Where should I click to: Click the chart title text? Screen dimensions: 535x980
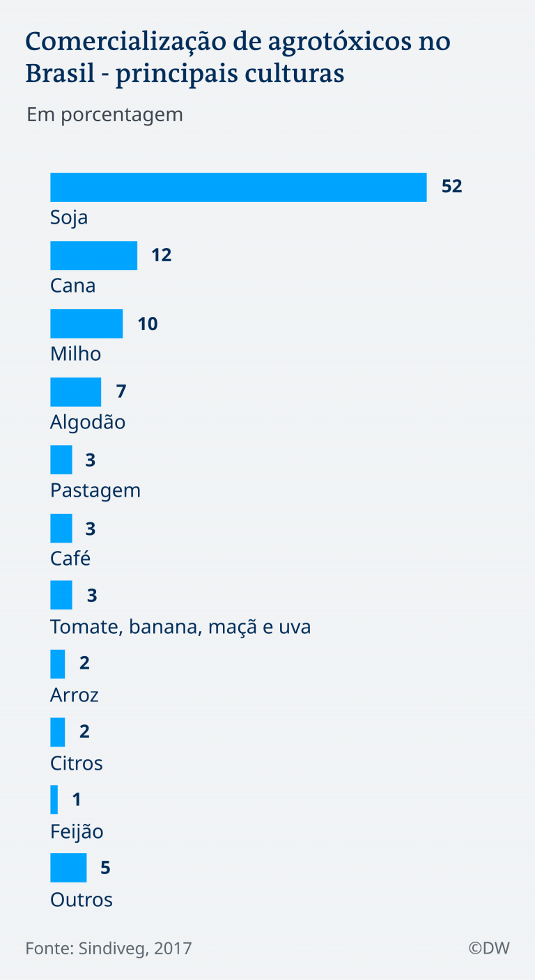[x=238, y=58]
